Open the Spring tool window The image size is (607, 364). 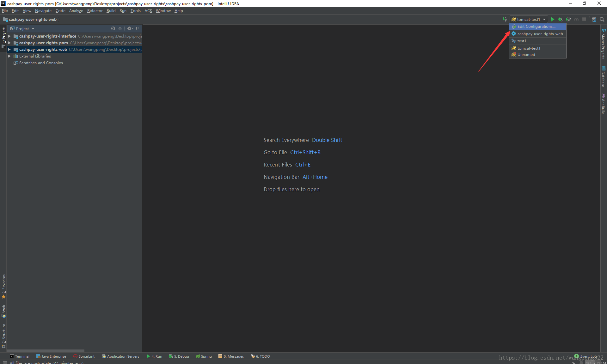click(204, 356)
